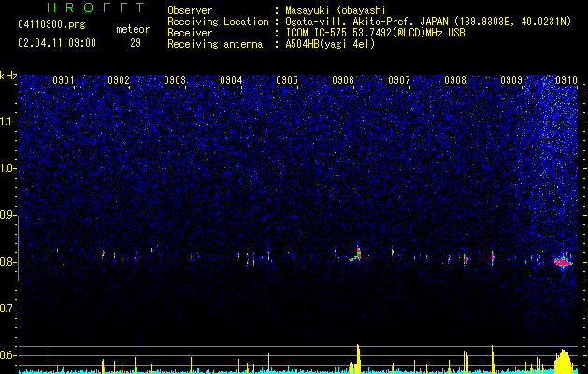588x374 pixels.
Task: Click the Receiving antenna label
Action: (215, 44)
